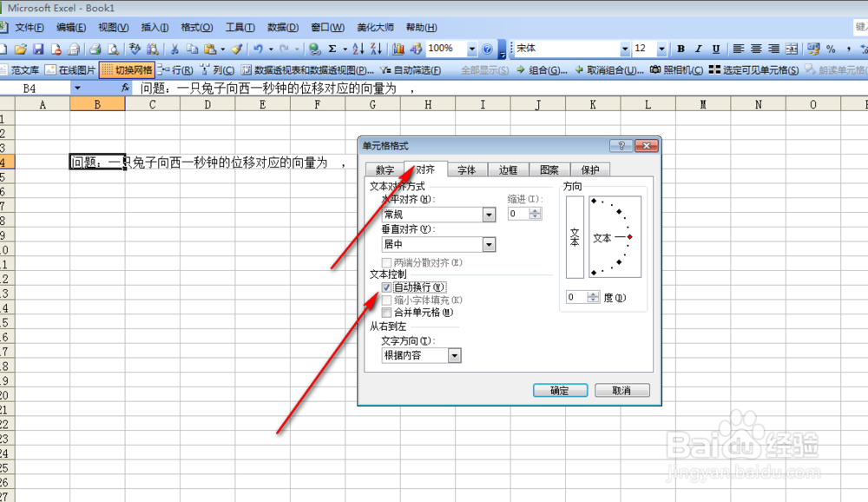The width and height of the screenshot is (868, 502).
Task: Open the Paste options dropdown arrow
Action: click(222, 50)
